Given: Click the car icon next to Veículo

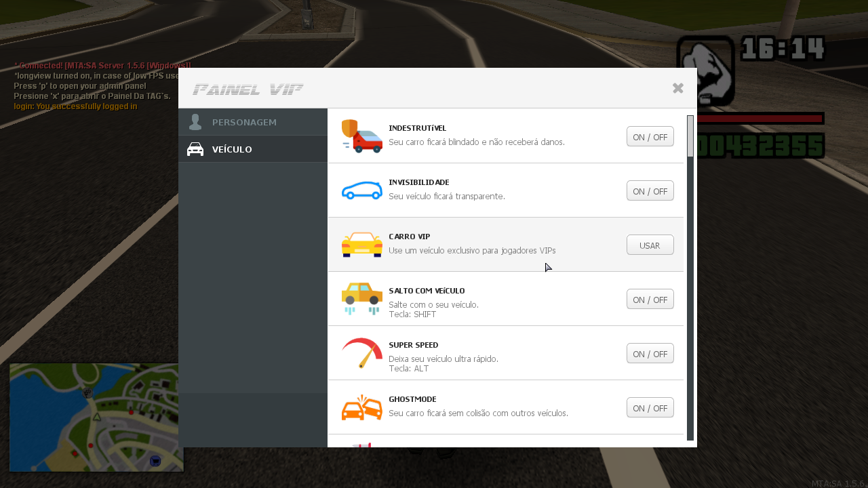Looking at the screenshot, I should [x=195, y=148].
